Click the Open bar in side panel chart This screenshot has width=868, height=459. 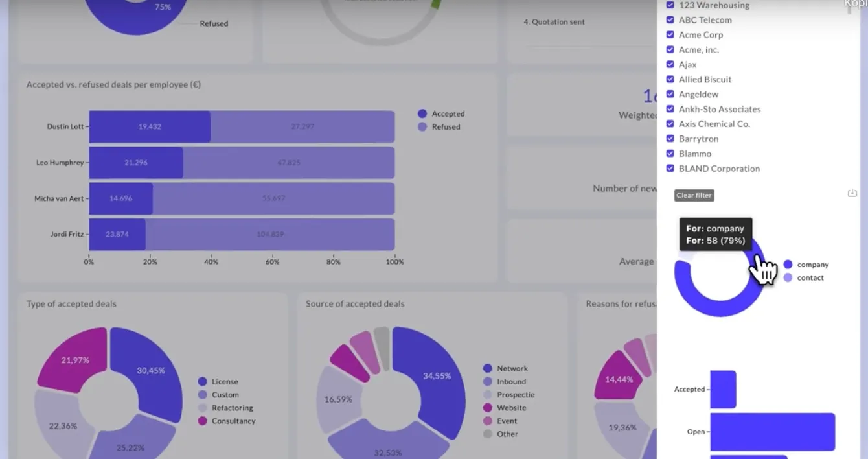click(773, 432)
